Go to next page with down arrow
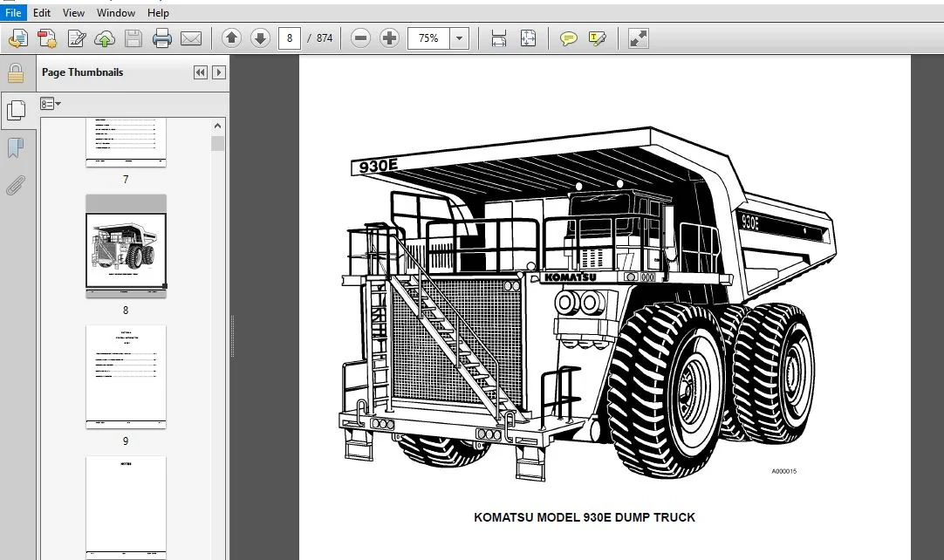The height and width of the screenshot is (560, 944). point(260,38)
